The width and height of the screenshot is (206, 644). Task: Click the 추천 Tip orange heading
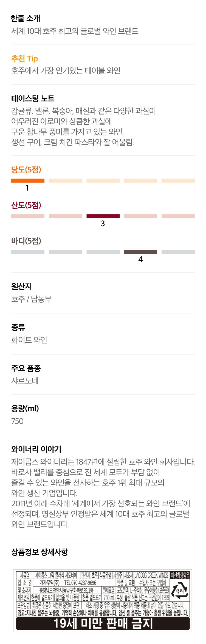[x=24, y=58]
